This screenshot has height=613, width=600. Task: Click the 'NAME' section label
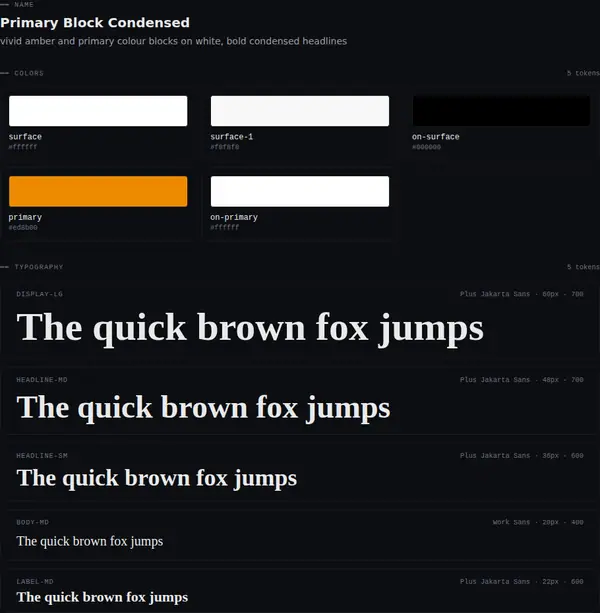(24, 4)
